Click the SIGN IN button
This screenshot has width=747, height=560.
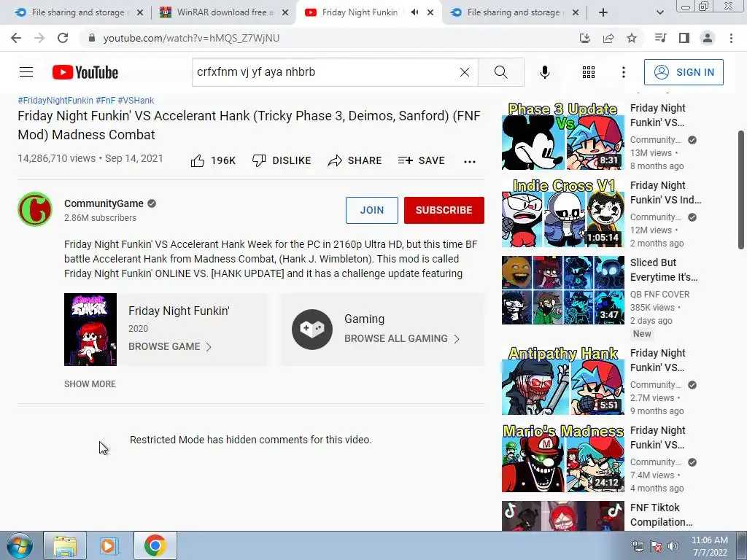point(684,72)
